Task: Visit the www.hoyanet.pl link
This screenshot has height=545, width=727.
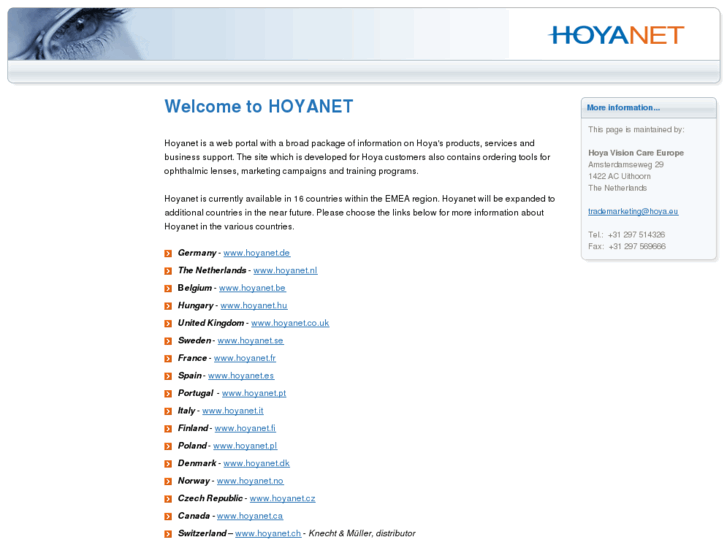Action: pyautogui.click(x=245, y=446)
